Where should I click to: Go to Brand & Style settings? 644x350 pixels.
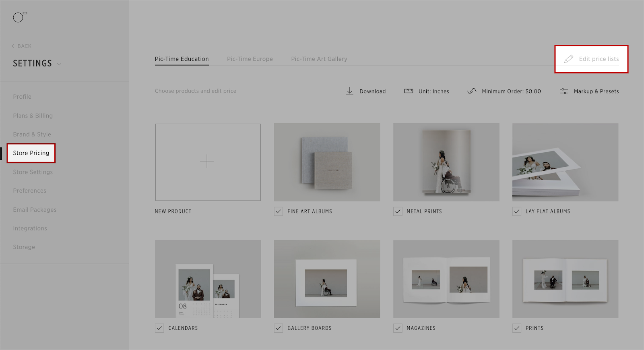(x=32, y=135)
